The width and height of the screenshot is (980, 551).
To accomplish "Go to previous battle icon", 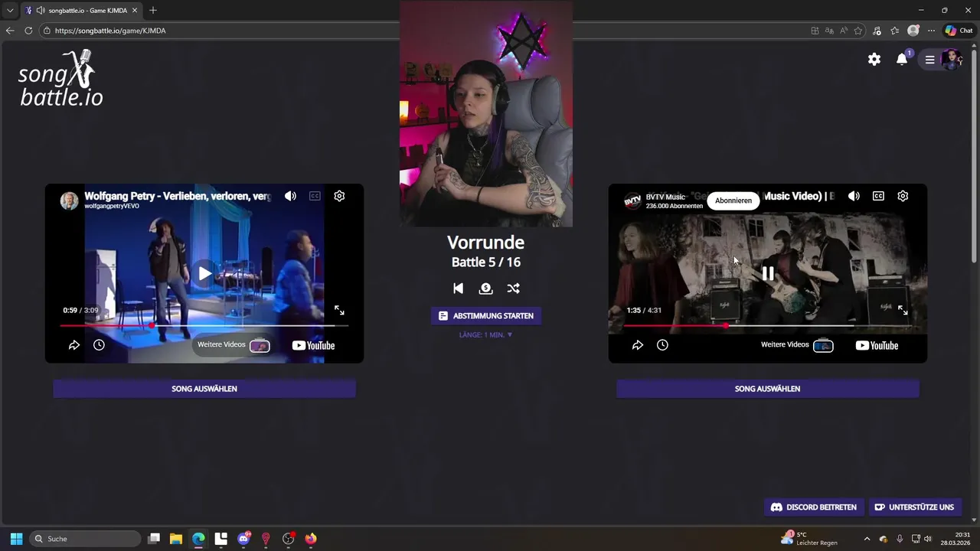I will tap(458, 289).
